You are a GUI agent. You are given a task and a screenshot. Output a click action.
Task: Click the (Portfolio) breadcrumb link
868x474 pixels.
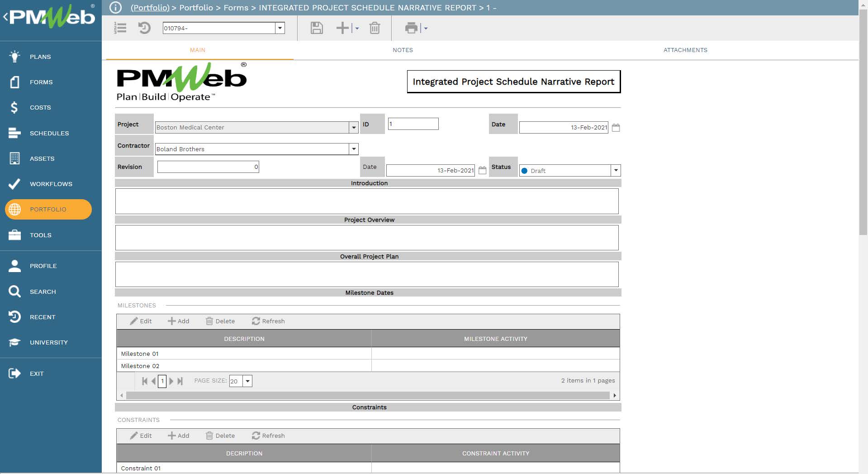coord(150,8)
